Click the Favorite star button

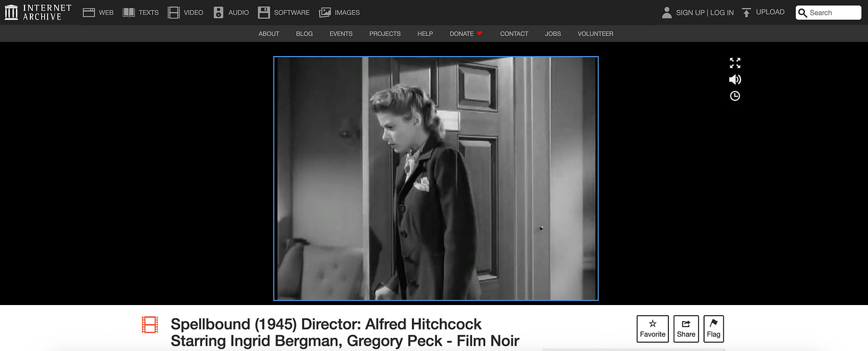coord(653,329)
